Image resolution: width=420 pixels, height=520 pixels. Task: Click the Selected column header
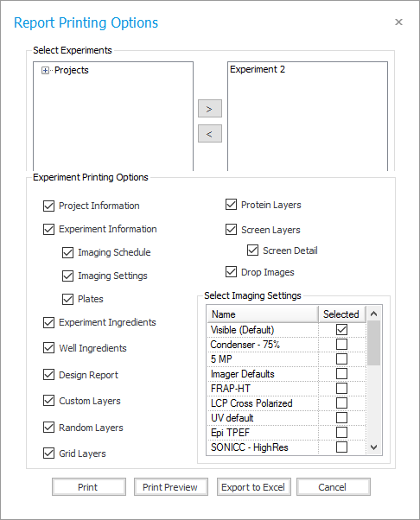click(342, 314)
